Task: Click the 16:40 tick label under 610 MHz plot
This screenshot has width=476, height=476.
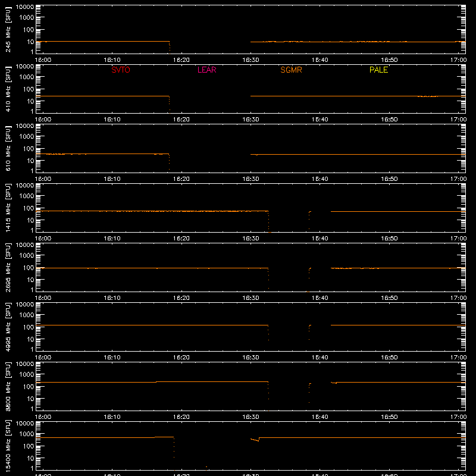Action: [320, 179]
